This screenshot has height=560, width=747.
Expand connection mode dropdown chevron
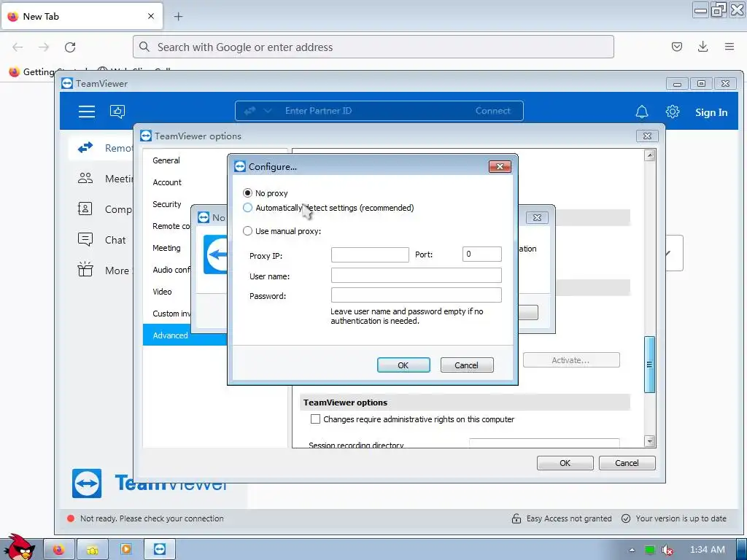[268, 111]
